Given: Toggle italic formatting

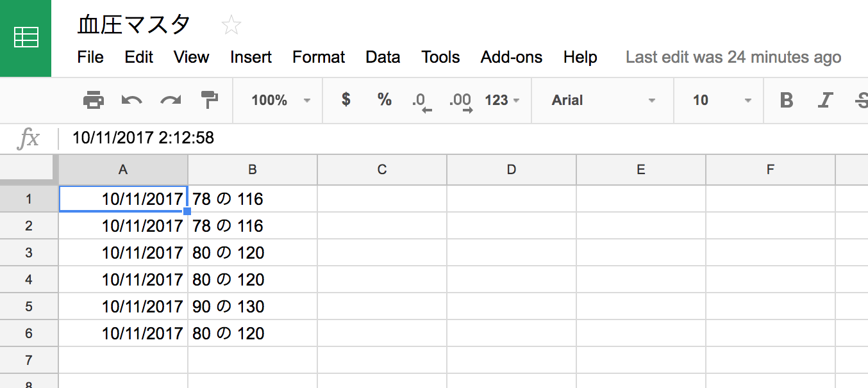Looking at the screenshot, I should (x=825, y=100).
